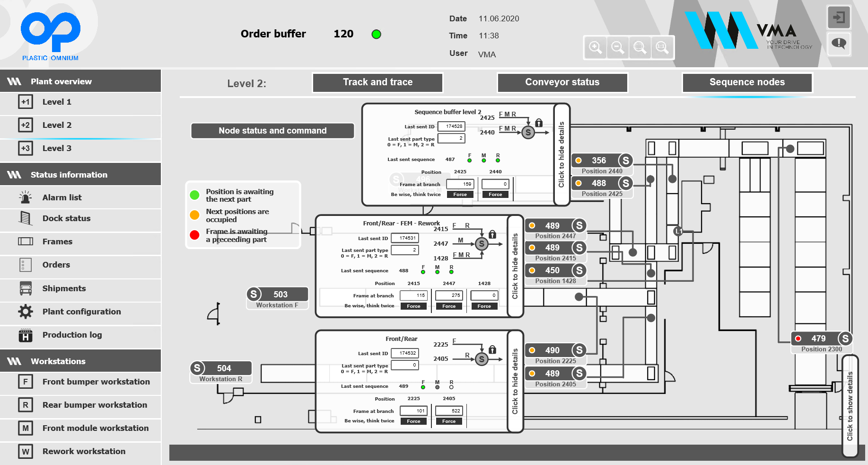
Task: Toggle the padlock in Front/Rear - FEM - Rework panel
Action: point(492,234)
